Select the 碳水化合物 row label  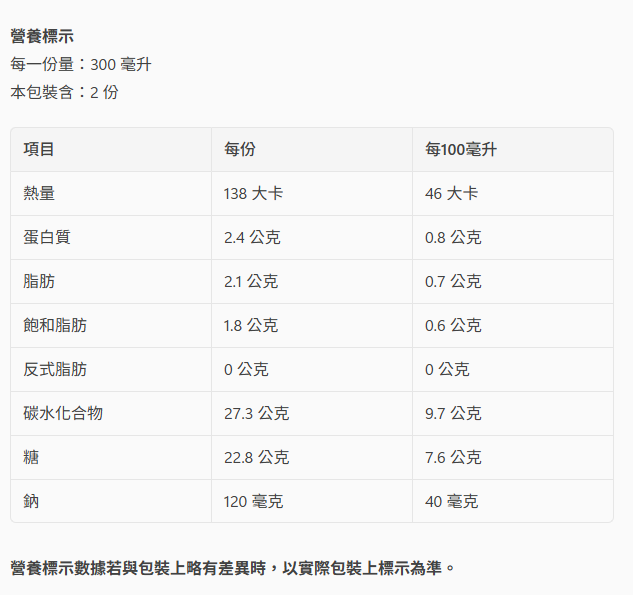pyautogui.click(x=63, y=413)
